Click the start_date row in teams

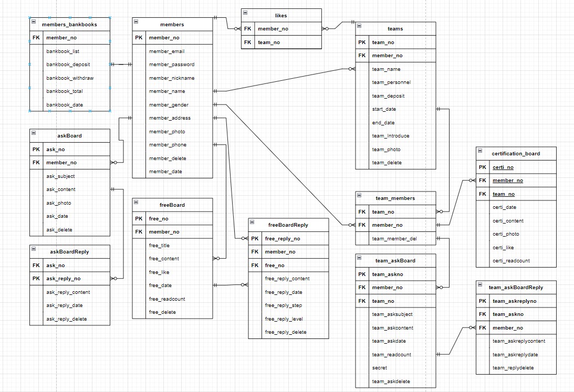[396, 109]
